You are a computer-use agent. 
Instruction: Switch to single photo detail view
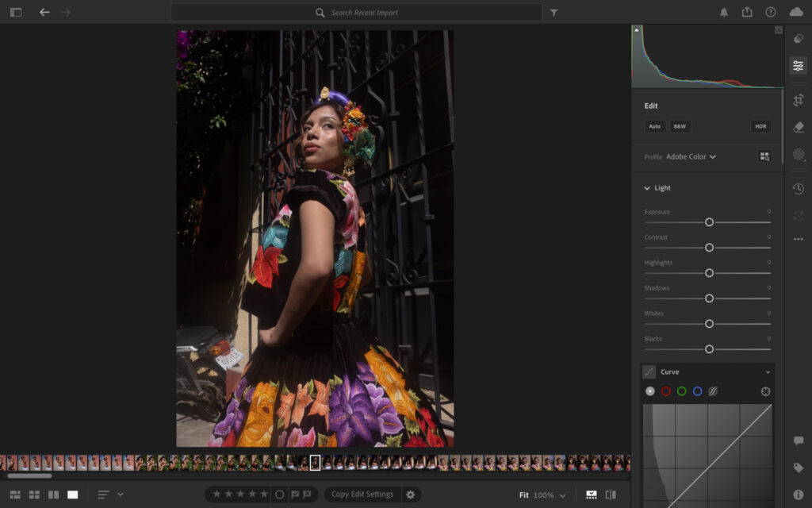[73, 495]
